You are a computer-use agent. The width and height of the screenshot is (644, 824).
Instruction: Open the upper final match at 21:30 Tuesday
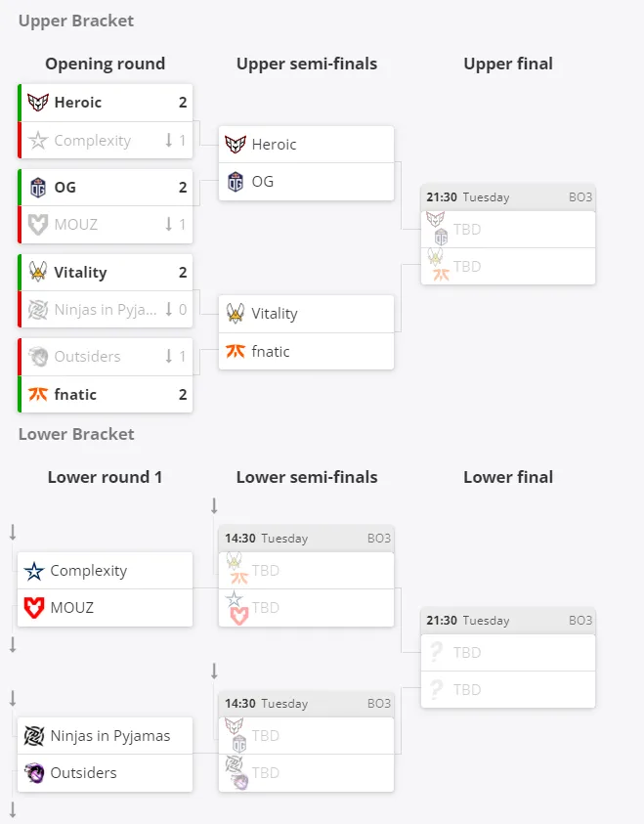(x=508, y=197)
